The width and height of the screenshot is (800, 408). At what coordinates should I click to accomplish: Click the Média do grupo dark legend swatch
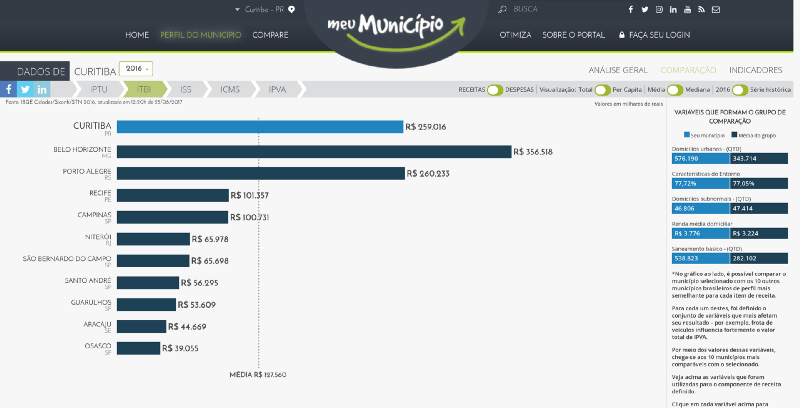pyautogui.click(x=734, y=135)
